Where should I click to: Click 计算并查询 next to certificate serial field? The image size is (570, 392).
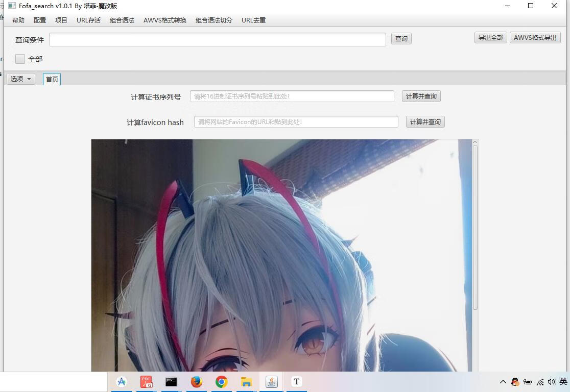421,96
